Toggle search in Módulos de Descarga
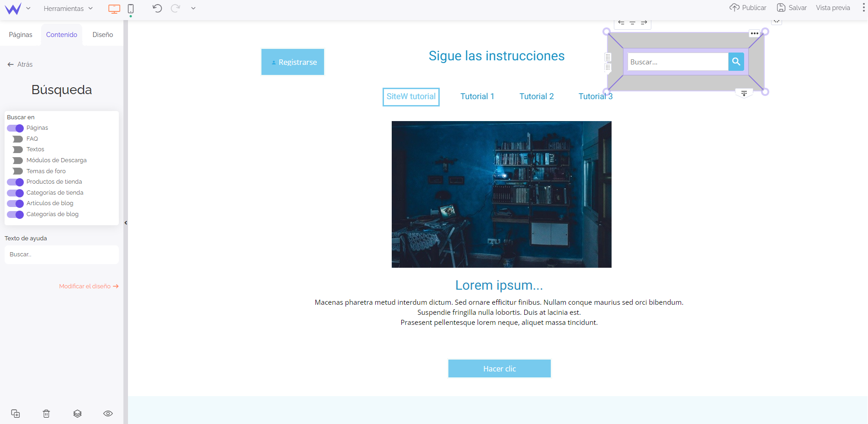 click(17, 160)
